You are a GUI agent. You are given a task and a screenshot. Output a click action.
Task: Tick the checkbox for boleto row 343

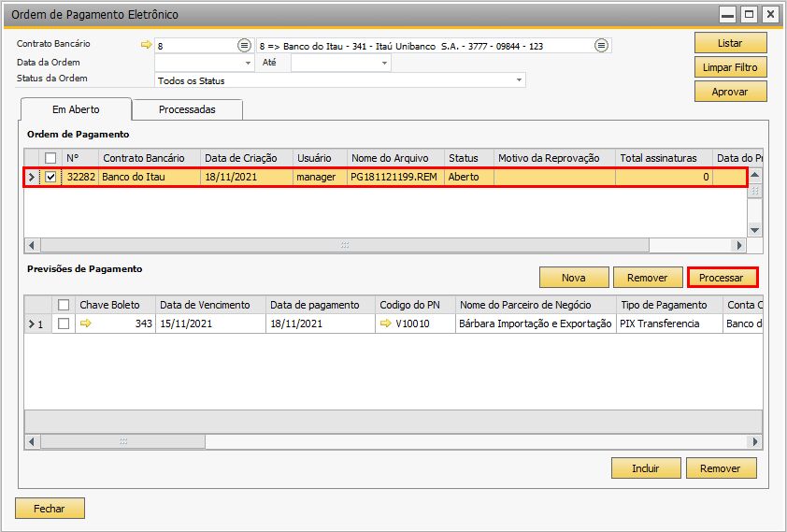tap(64, 324)
